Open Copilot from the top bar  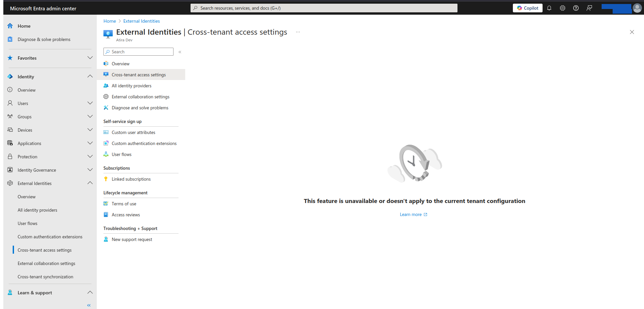[527, 8]
